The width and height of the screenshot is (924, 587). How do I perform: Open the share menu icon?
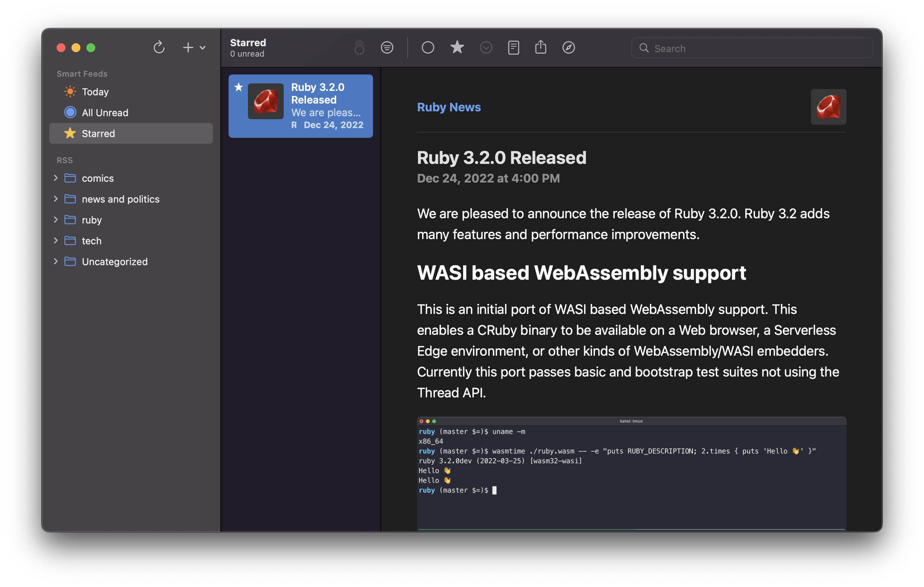541,47
